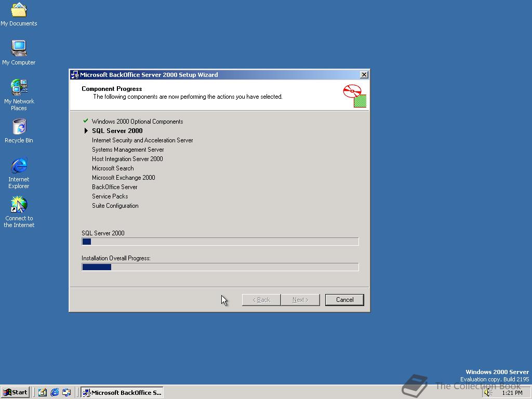Launch Internet Explorer from quick launch bar
Screen dimensions: 532x399
tap(54, 393)
